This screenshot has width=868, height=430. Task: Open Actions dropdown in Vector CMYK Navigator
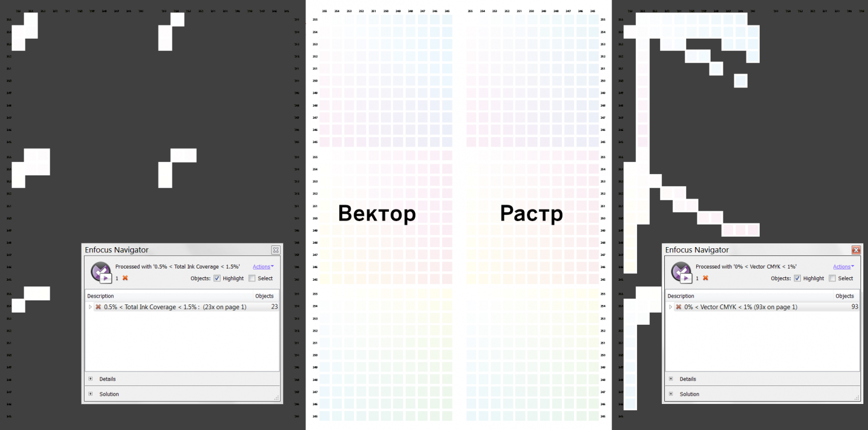(x=844, y=267)
